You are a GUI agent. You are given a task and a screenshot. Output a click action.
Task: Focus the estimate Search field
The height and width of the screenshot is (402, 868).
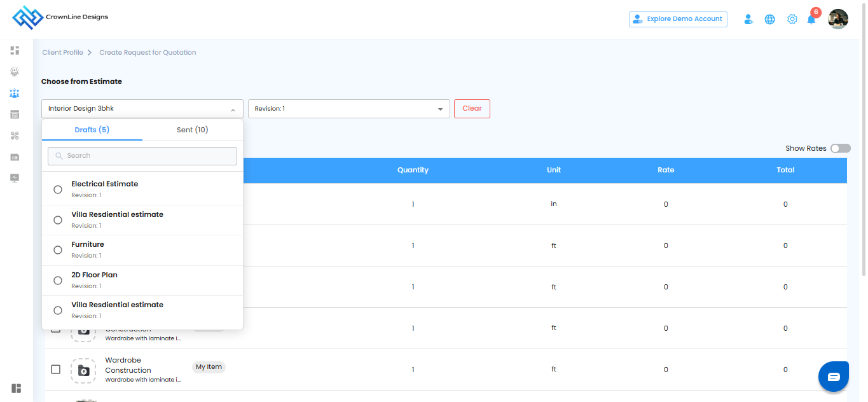point(142,156)
